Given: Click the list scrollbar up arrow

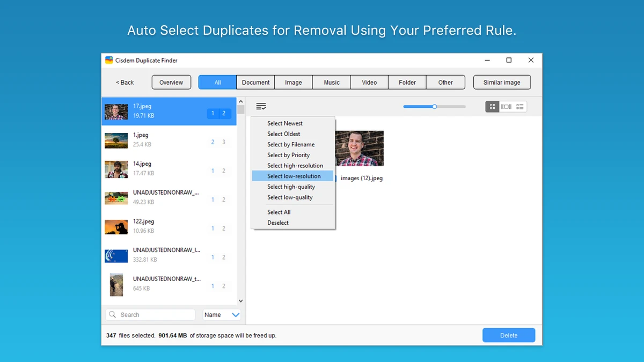Looking at the screenshot, I should tap(240, 100).
